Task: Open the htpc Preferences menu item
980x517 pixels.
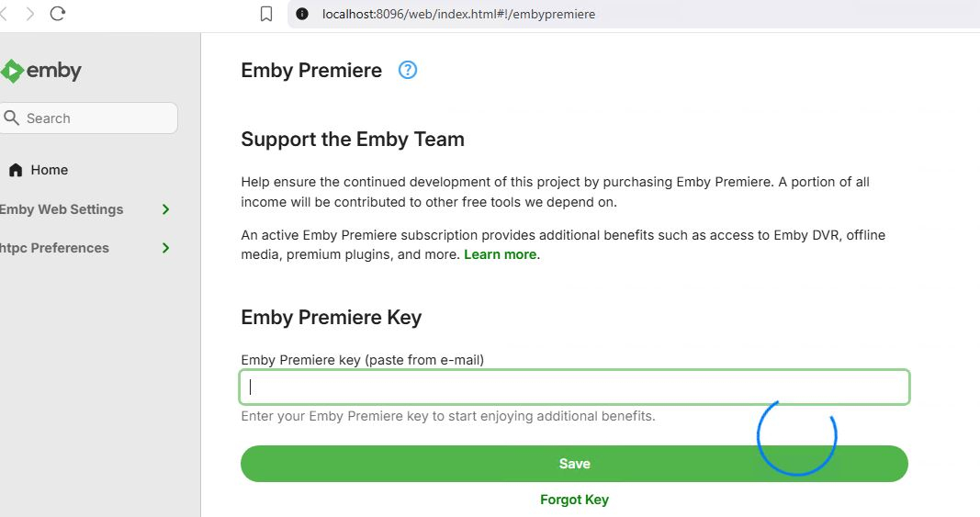Action: point(55,248)
